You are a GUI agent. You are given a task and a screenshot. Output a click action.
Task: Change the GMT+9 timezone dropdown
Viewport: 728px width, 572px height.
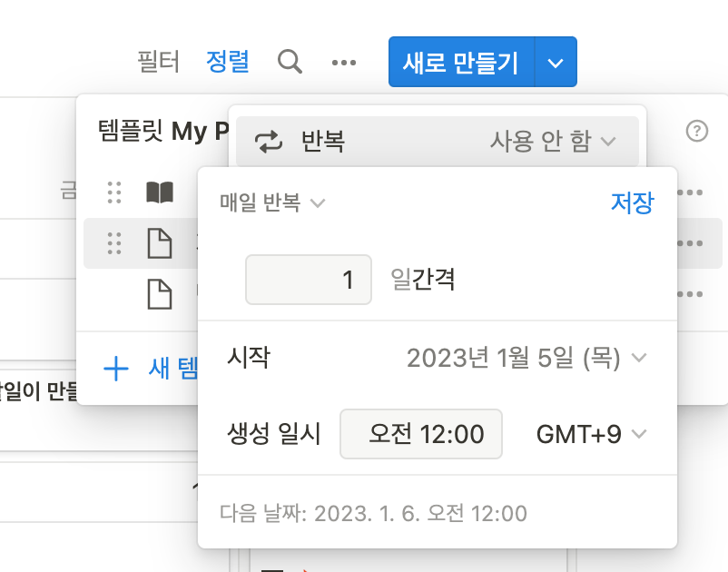click(591, 434)
